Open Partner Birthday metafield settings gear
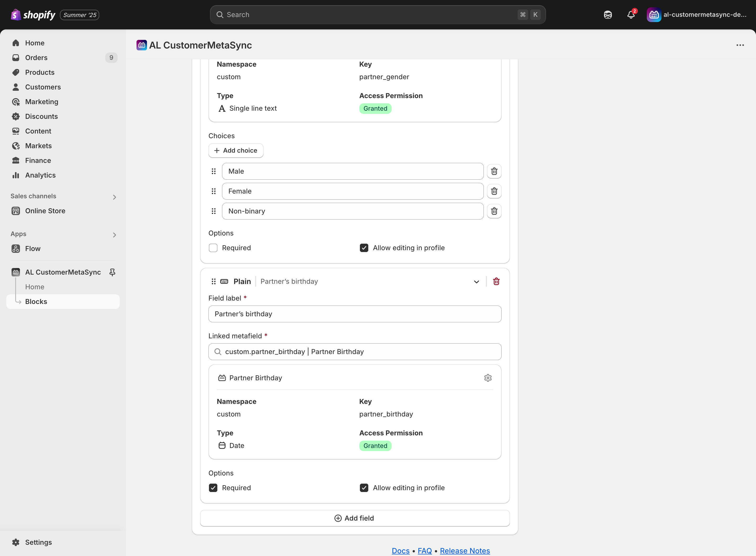The width and height of the screenshot is (756, 556). (x=487, y=378)
